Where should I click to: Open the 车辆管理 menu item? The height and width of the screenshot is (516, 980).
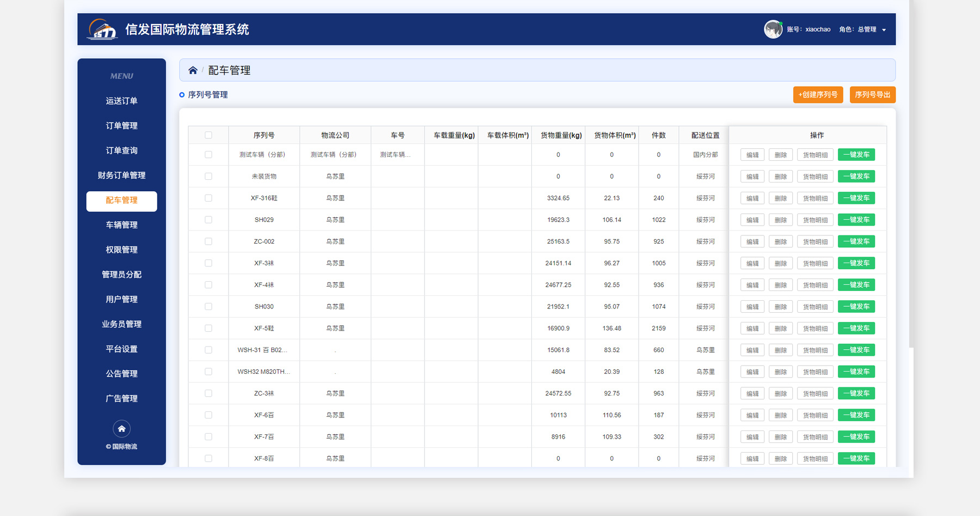[121, 225]
